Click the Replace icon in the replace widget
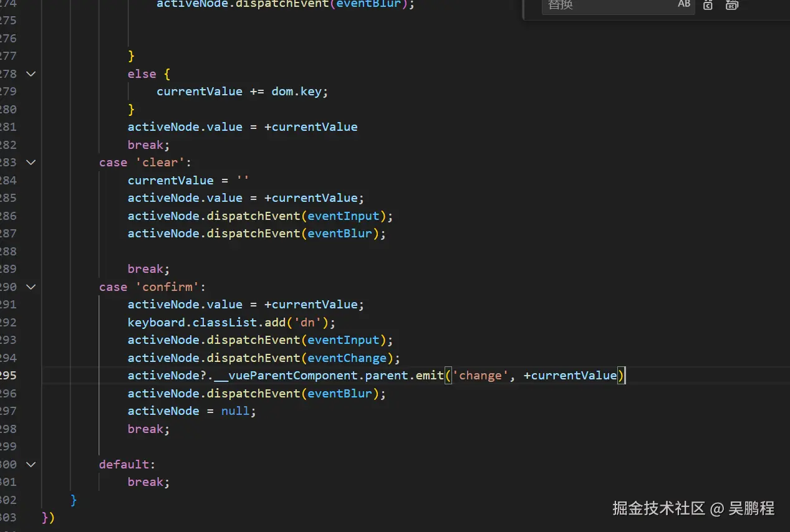Screen dimensions: 790x532 708,5
